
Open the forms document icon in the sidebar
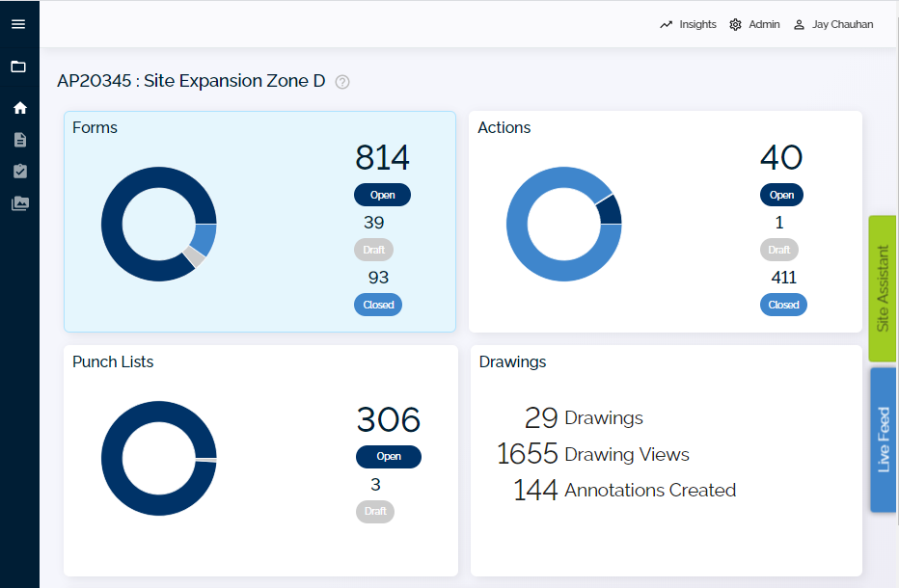point(19,140)
